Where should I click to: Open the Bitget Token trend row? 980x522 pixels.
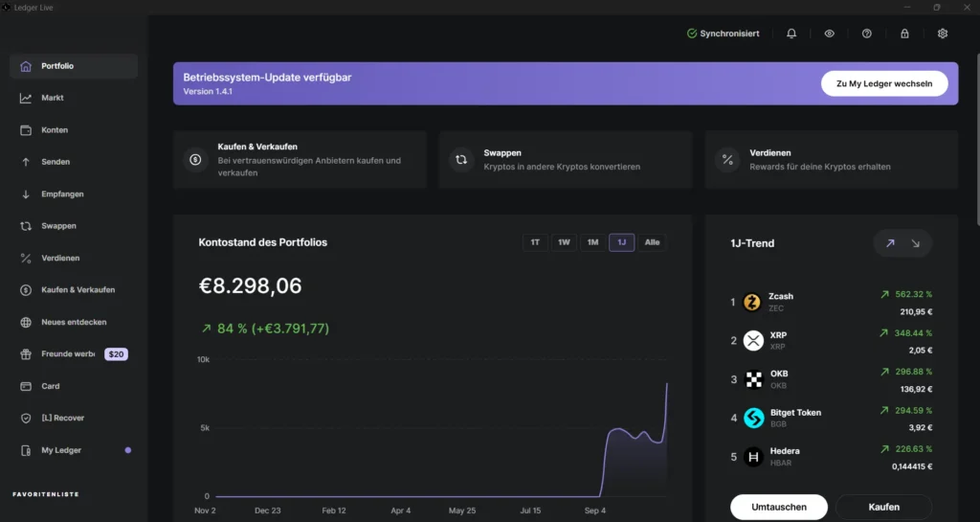pos(832,419)
